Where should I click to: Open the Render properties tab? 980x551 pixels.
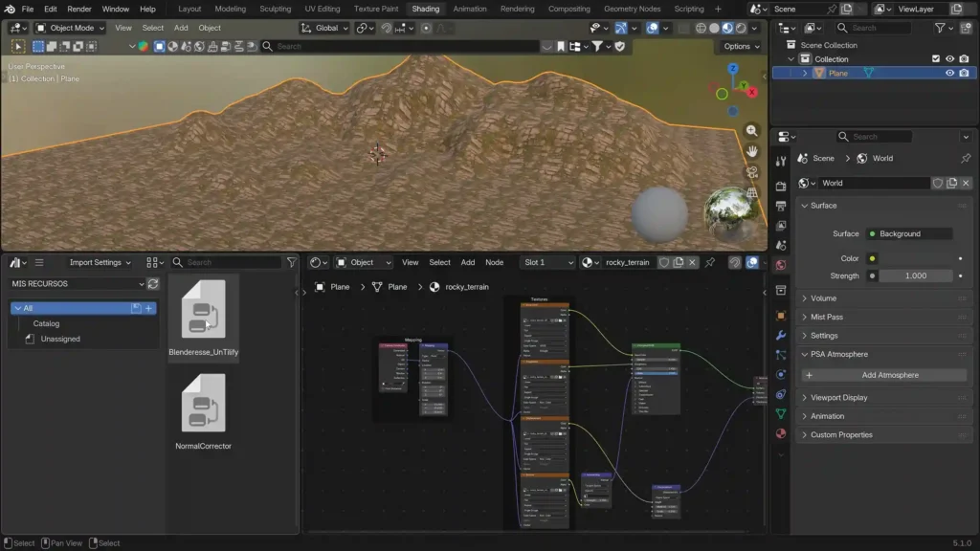[781, 187]
